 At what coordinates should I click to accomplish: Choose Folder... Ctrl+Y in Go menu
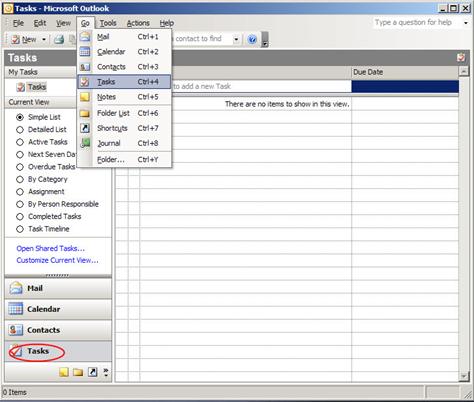coord(124,159)
